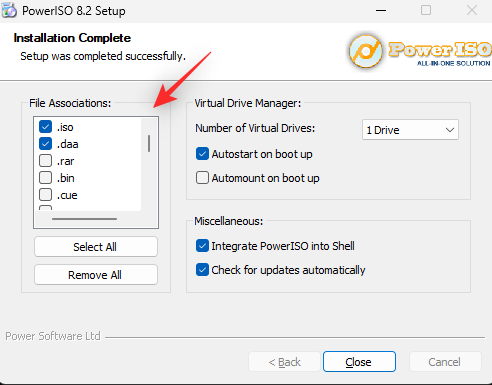Click the Check for updates automatically label
Image resolution: width=492 pixels, height=385 pixels.
[288, 270]
